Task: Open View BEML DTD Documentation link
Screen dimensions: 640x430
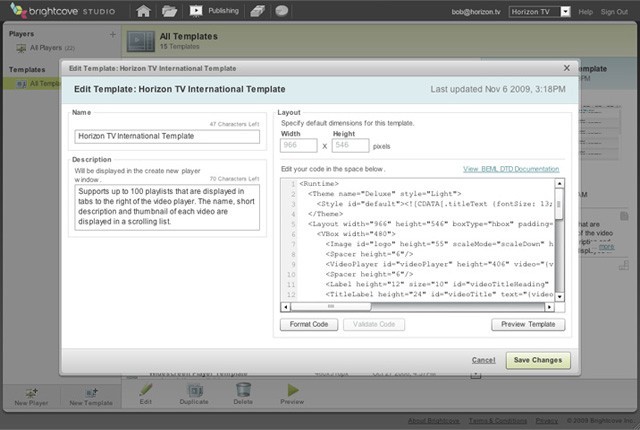Action: (511, 169)
